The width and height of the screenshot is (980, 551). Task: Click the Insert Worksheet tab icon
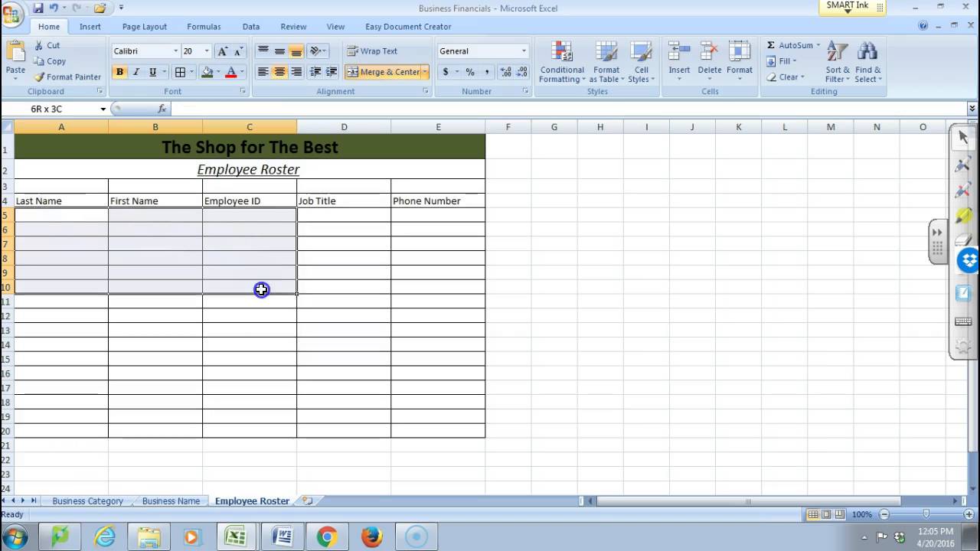point(307,500)
